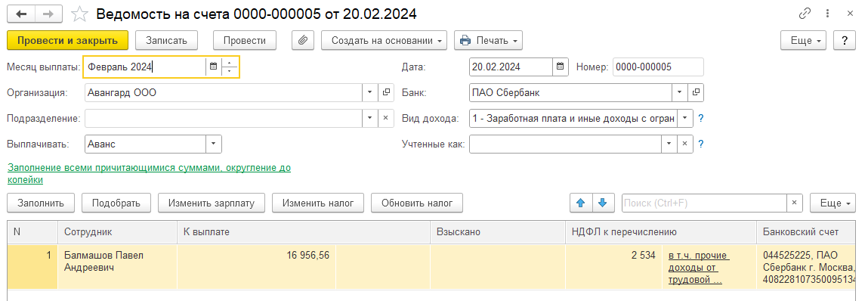Add document to favorites star
This screenshot has height=301, width=868.
click(80, 14)
